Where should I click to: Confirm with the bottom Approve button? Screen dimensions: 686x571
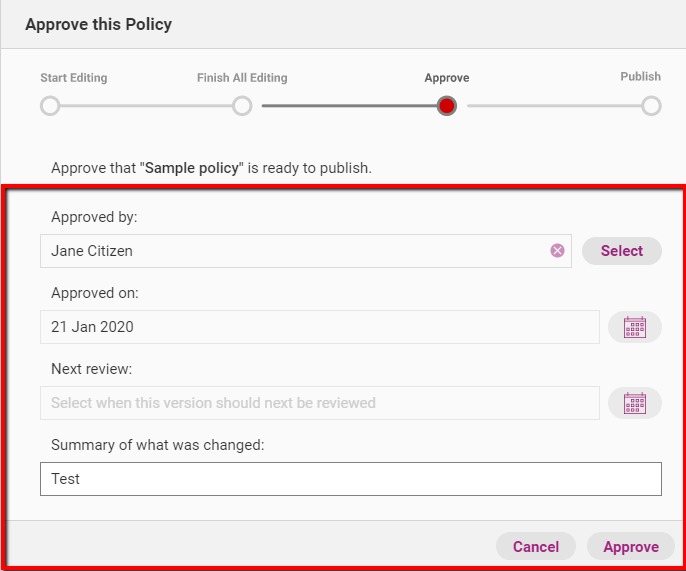pos(630,546)
